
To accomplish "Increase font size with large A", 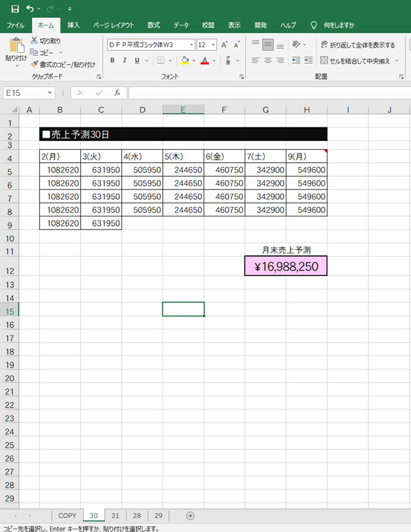I will point(224,45).
